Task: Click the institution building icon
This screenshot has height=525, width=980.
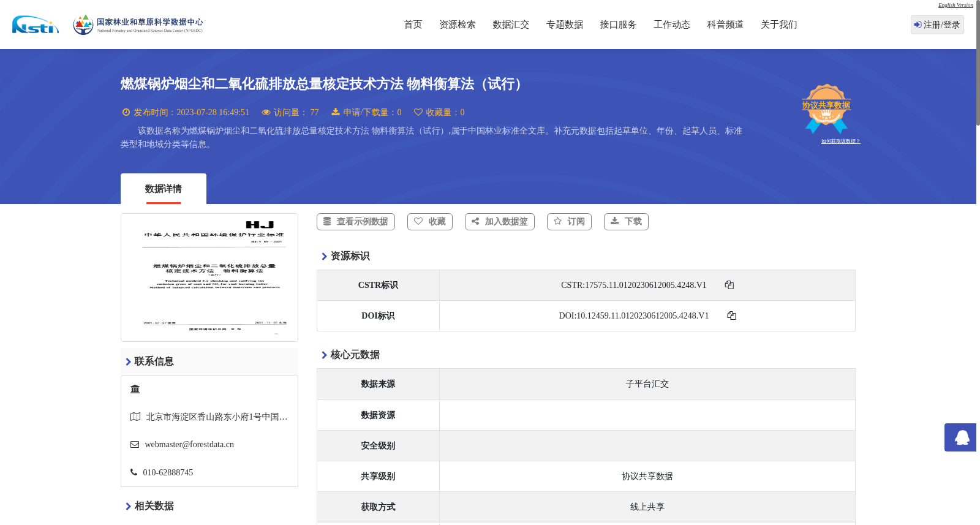Action: (x=135, y=389)
